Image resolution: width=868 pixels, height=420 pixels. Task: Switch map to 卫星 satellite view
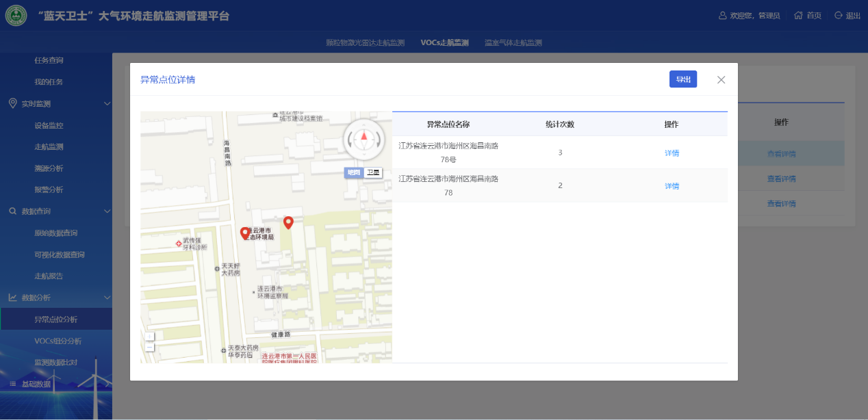(x=373, y=172)
